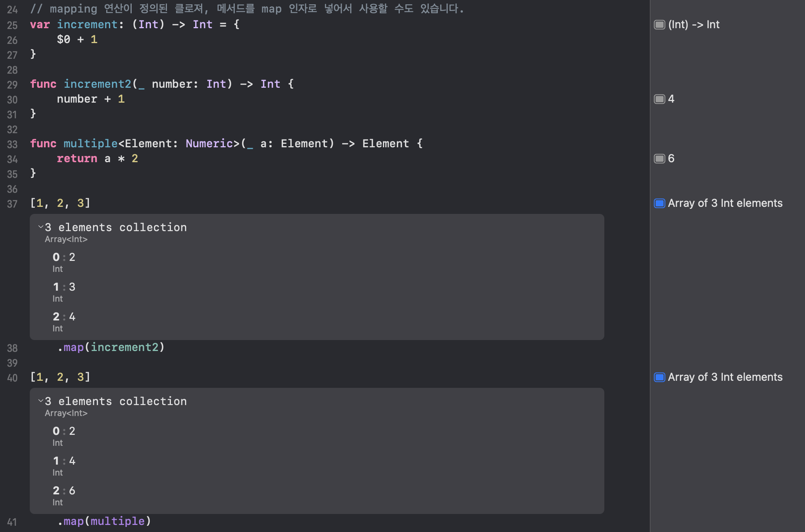This screenshot has width=805, height=532.
Task: Select element 2 : 6 in the second collection
Action: pos(64,491)
